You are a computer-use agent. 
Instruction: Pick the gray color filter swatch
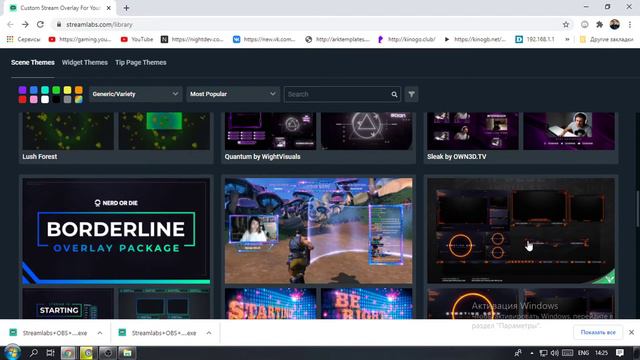pos(67,99)
